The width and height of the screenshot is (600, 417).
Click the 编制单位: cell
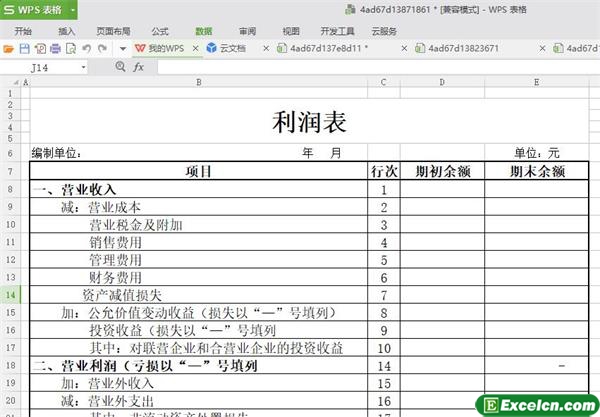coord(57,153)
